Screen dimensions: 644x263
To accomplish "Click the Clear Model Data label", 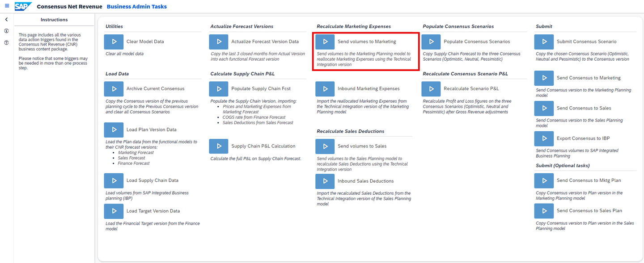I will [145, 42].
